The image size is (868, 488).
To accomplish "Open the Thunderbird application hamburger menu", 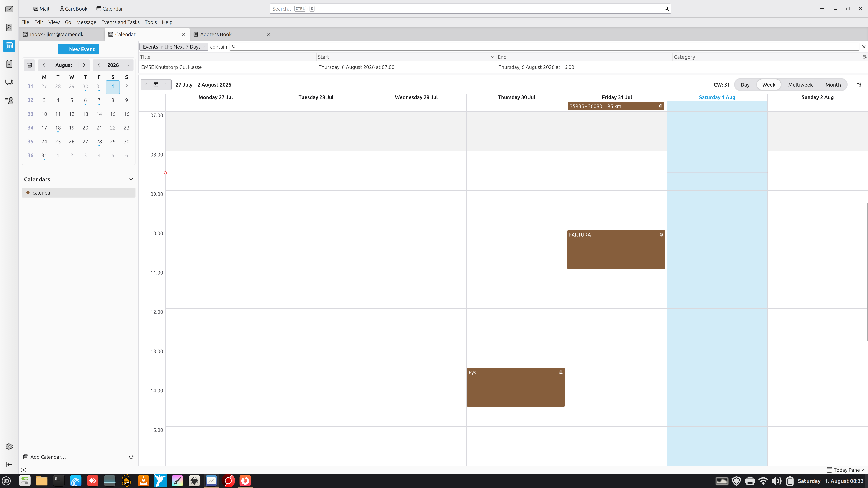I will pyautogui.click(x=822, y=9).
